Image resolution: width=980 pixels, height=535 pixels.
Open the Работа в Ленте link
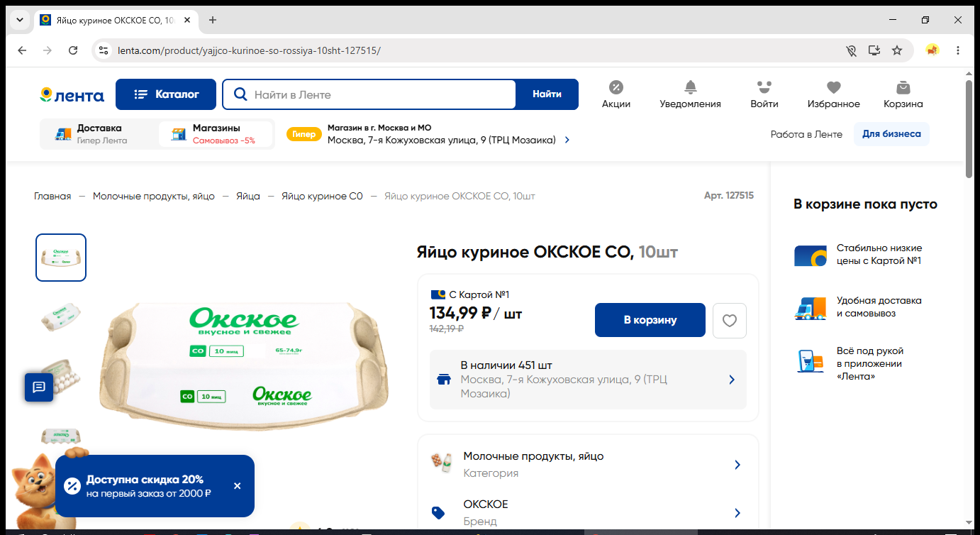[x=806, y=134]
